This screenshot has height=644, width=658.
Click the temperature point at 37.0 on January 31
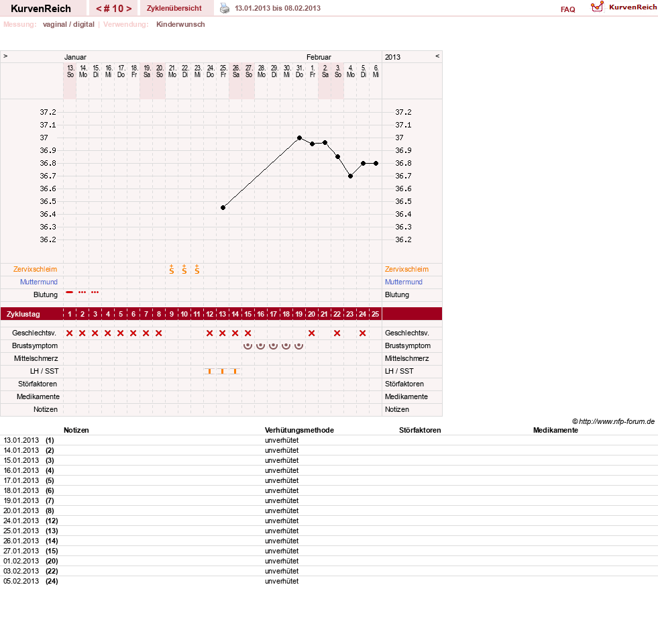coord(299,138)
